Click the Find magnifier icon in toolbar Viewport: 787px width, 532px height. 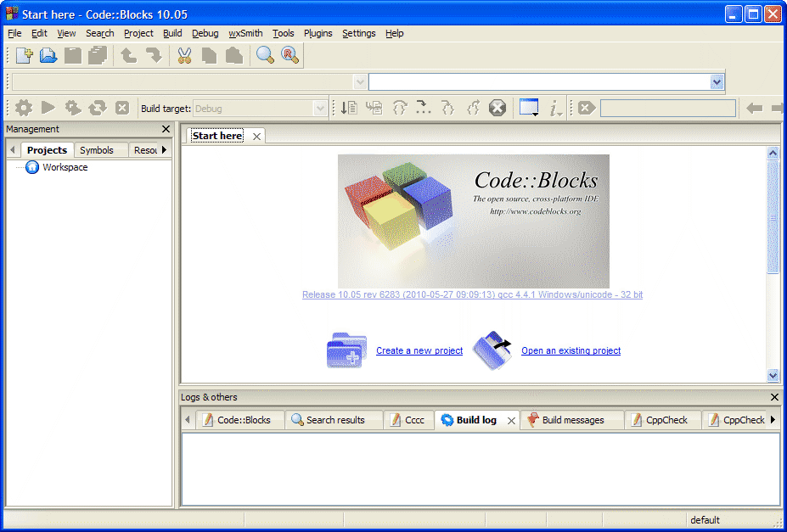tap(266, 56)
